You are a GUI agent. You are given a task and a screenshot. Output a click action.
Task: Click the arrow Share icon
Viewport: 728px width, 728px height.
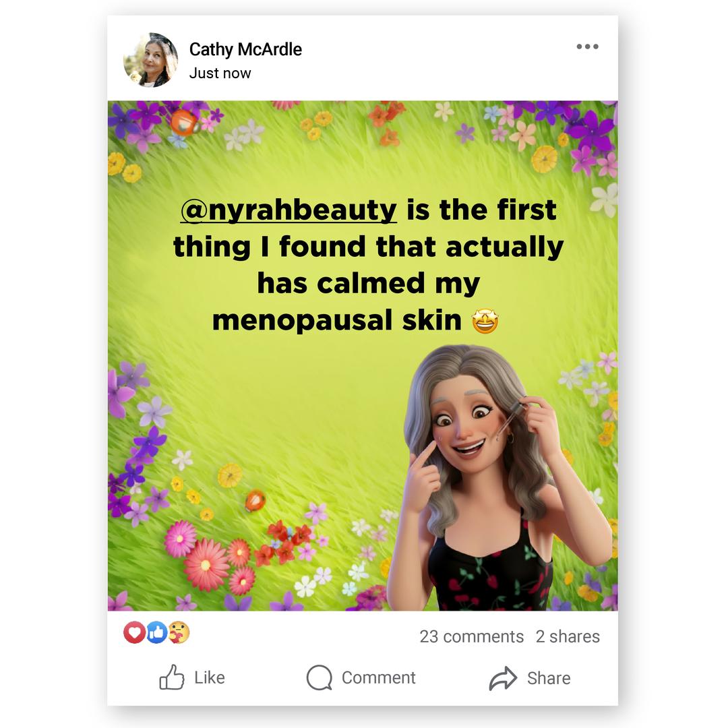[x=503, y=678]
